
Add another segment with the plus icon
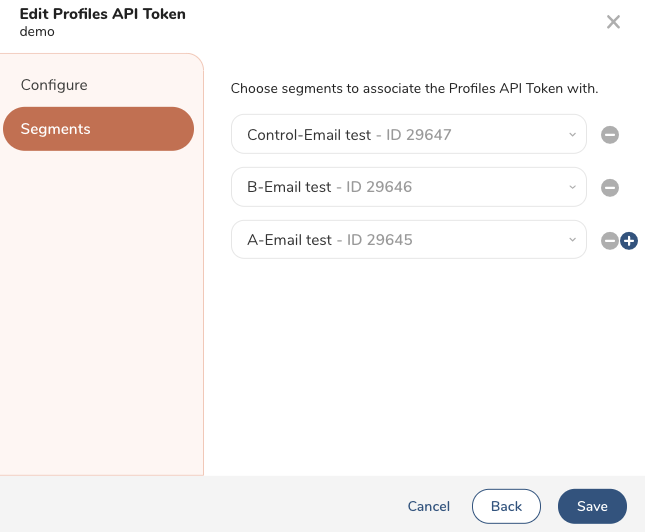629,241
